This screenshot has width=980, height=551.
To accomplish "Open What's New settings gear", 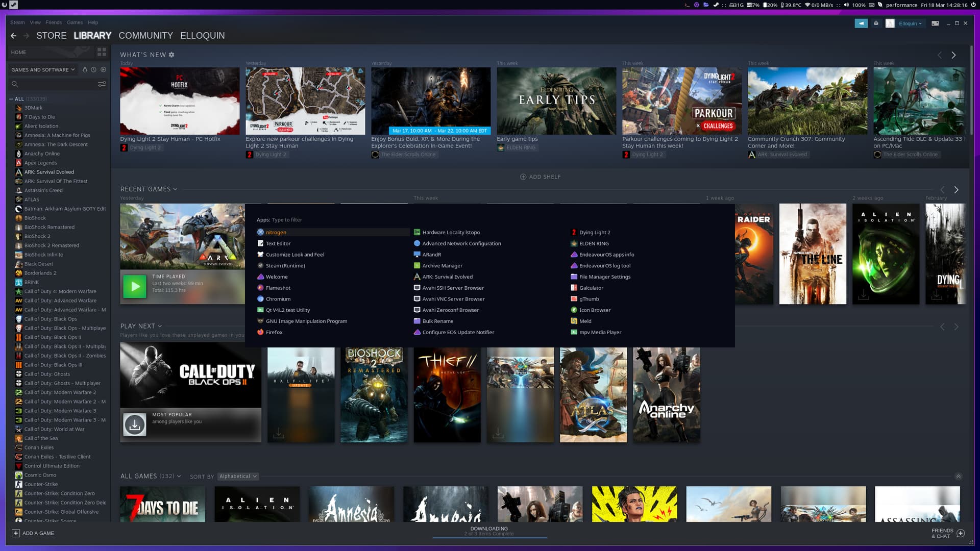I will coord(171,55).
